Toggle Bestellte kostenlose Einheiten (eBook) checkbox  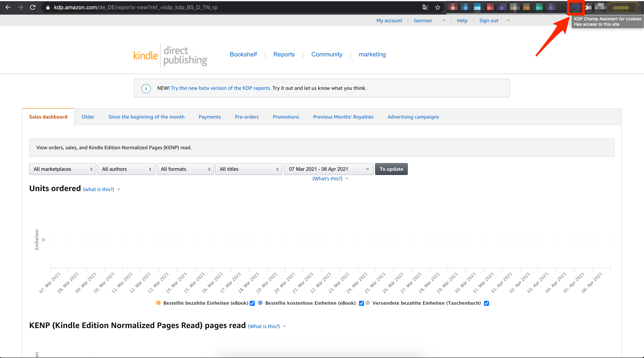pyautogui.click(x=361, y=304)
